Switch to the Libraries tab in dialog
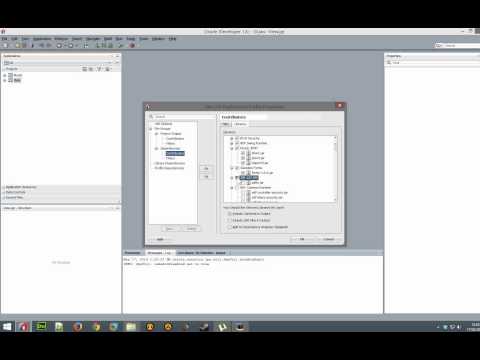The image size is (480, 360). [x=240, y=124]
